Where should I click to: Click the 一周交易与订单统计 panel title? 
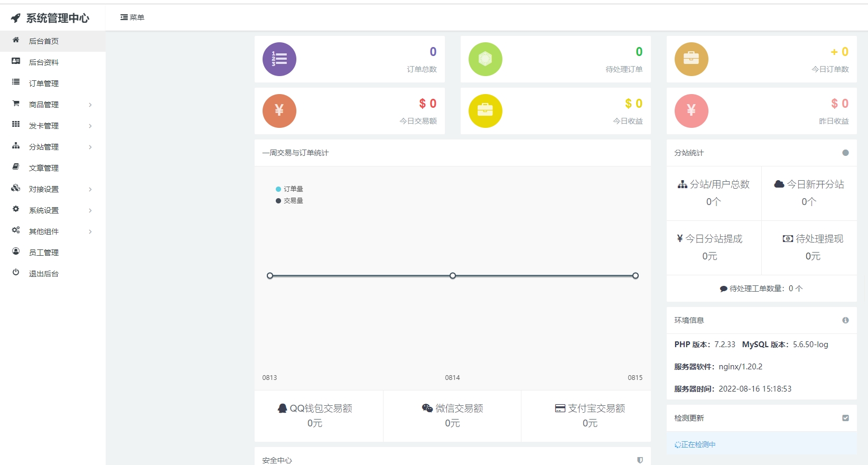295,153
